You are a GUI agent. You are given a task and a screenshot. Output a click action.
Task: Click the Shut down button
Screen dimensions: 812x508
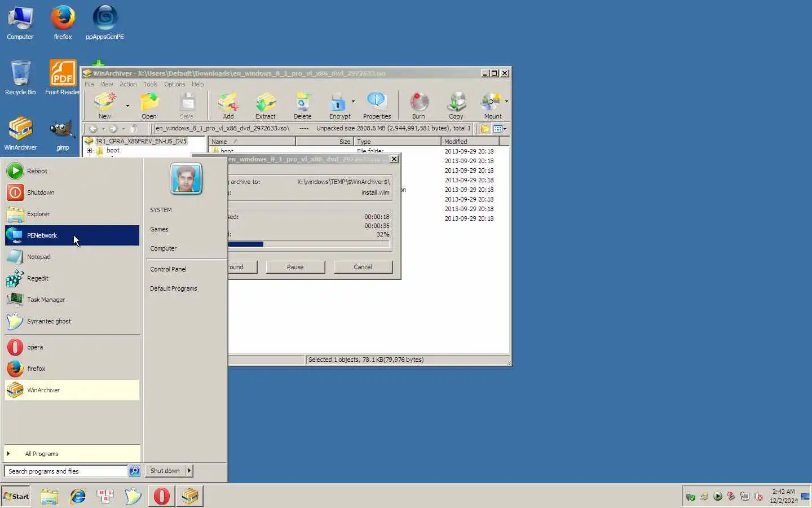coord(165,471)
